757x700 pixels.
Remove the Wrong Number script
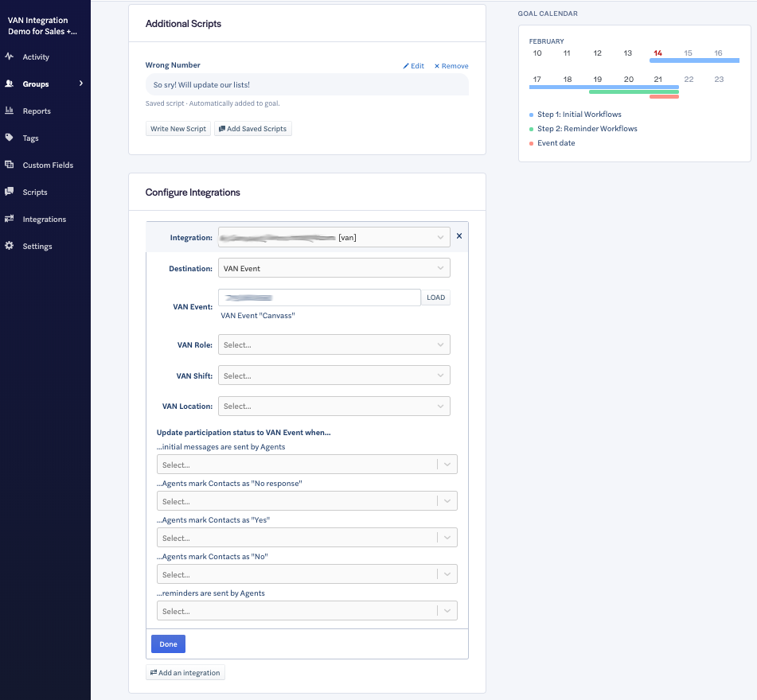click(451, 66)
